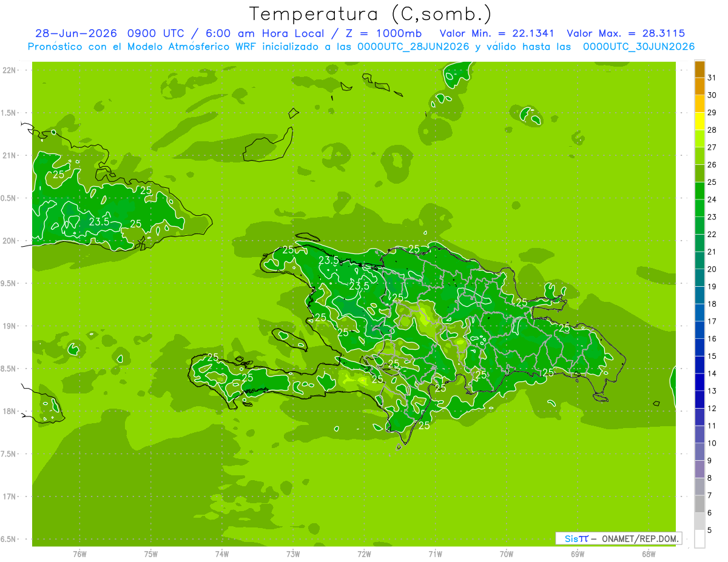Click the legend swatch between 16 and 17

click(699, 330)
